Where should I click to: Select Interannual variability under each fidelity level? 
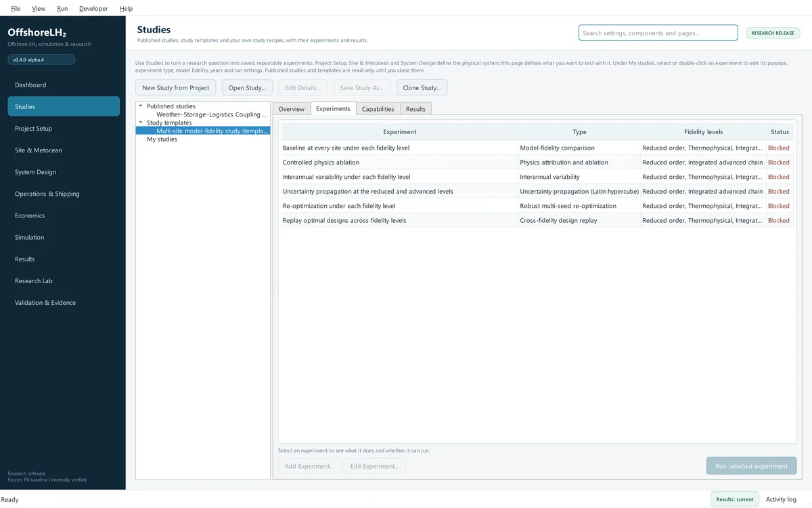[537, 177]
